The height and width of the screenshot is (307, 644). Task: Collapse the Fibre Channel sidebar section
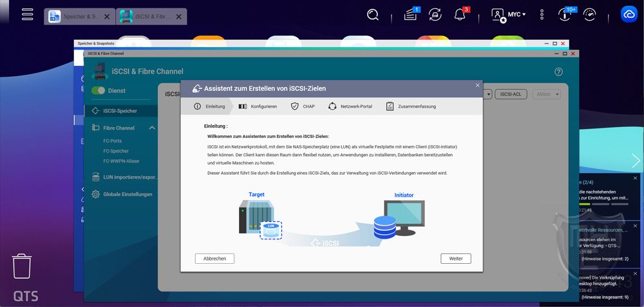point(151,128)
